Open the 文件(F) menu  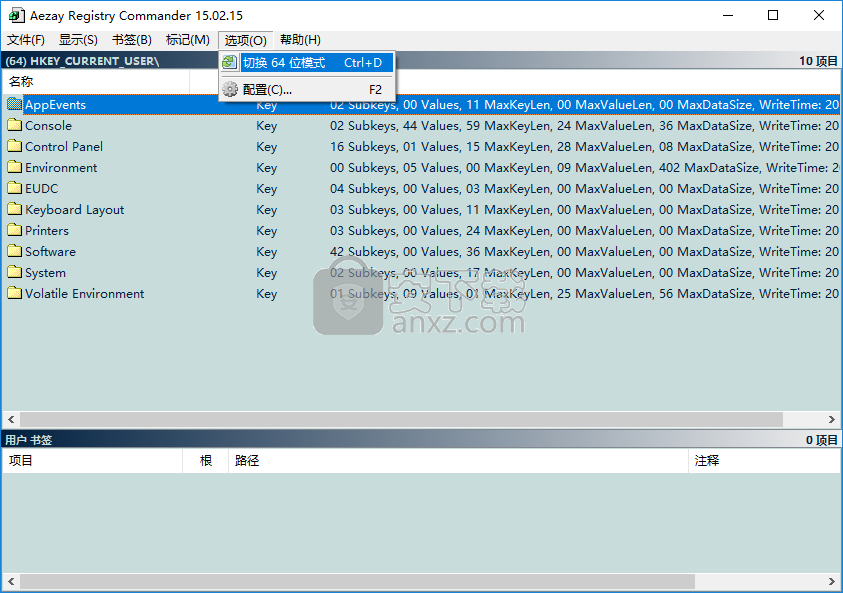(x=25, y=40)
